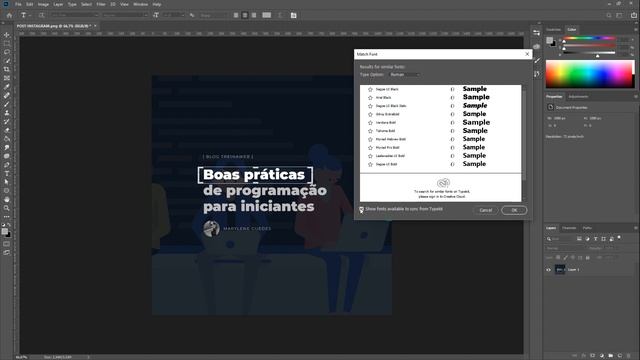Select the Move tool
This screenshot has width=640, height=360.
[7, 35]
